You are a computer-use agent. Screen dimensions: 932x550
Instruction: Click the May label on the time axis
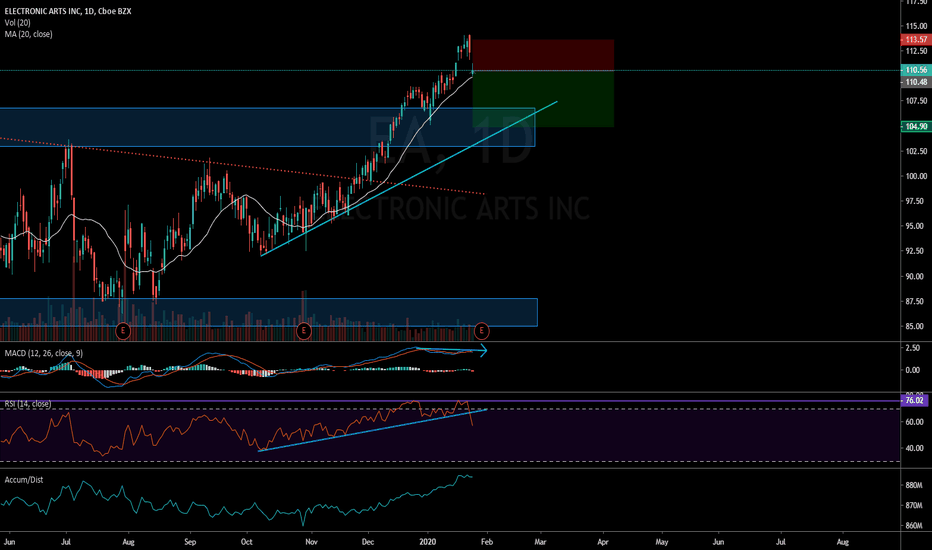pyautogui.click(x=662, y=542)
